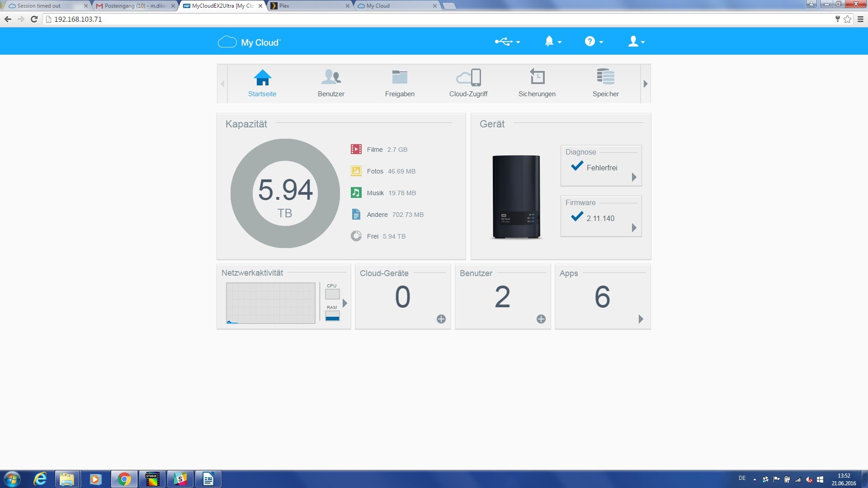The height and width of the screenshot is (488, 868).
Task: Open the Chrome menu
Action: 860,19
